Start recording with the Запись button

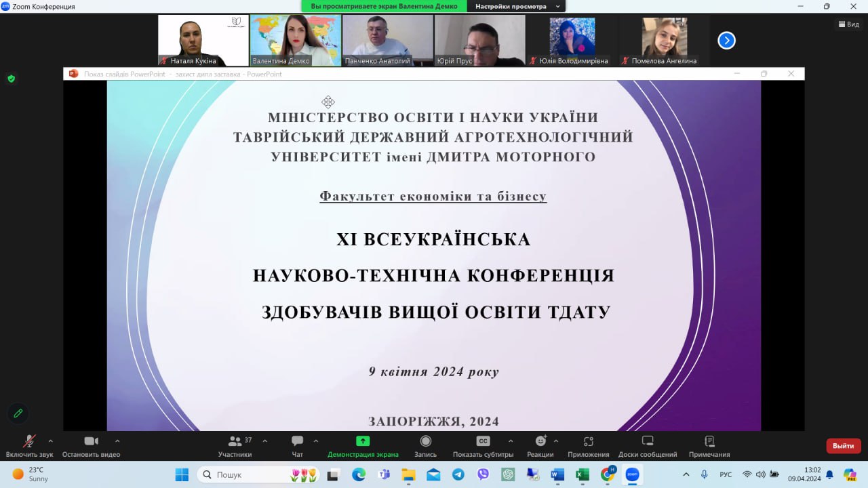click(425, 446)
